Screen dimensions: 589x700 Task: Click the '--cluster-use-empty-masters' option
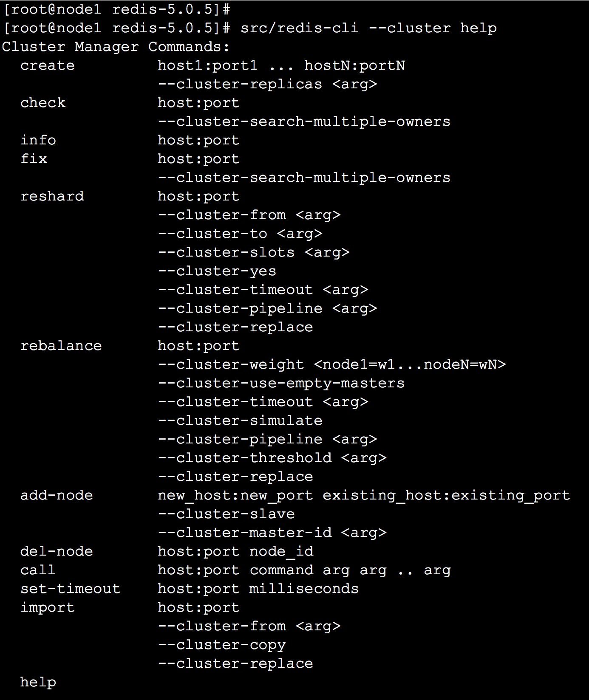(x=281, y=384)
